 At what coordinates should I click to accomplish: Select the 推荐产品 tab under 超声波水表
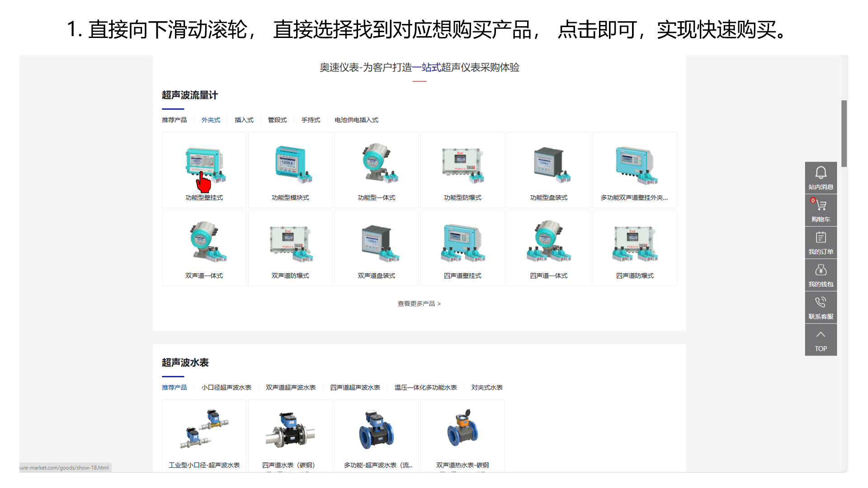coord(175,388)
